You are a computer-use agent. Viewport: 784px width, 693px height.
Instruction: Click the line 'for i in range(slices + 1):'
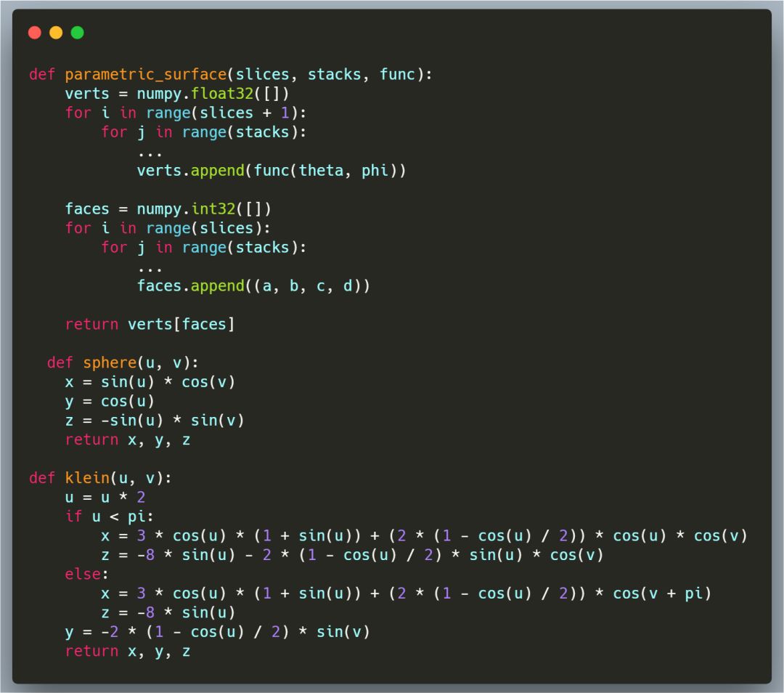pos(186,113)
